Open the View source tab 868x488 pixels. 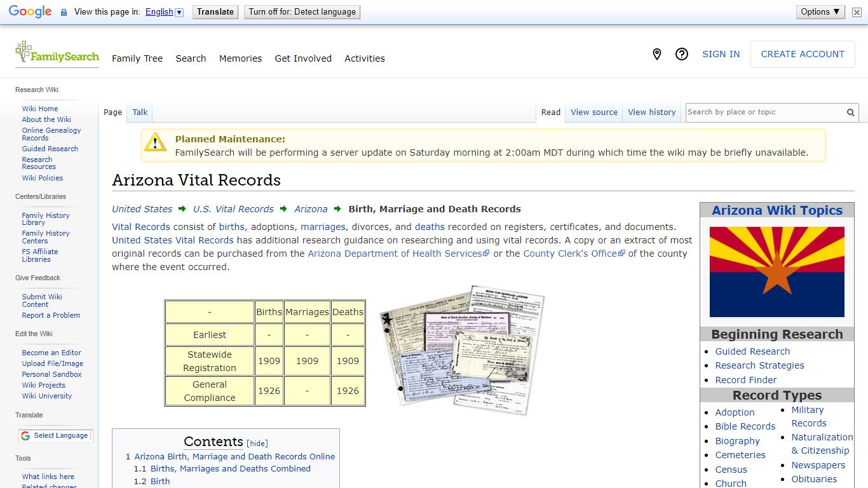(594, 112)
